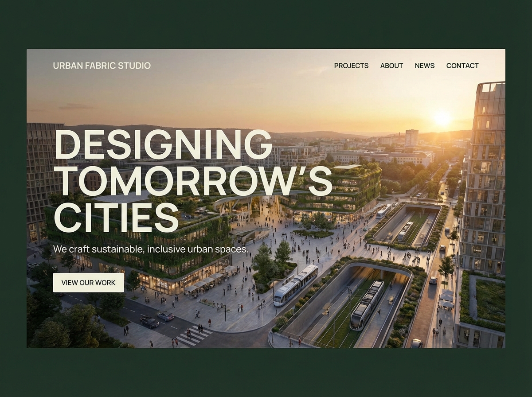Click the VIEW OUR WORK button
The width and height of the screenshot is (532, 397).
88,283
